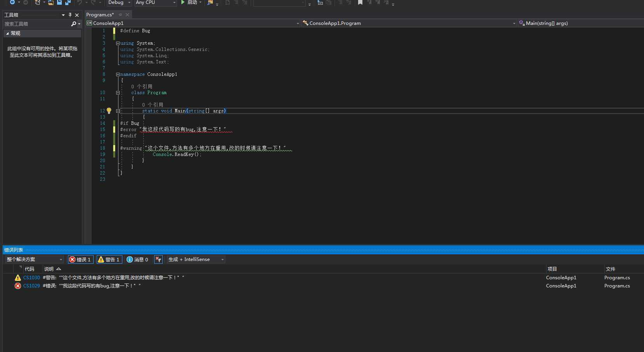Click the red error icon in CS1029 row
The width and height of the screenshot is (644, 352).
18,286
